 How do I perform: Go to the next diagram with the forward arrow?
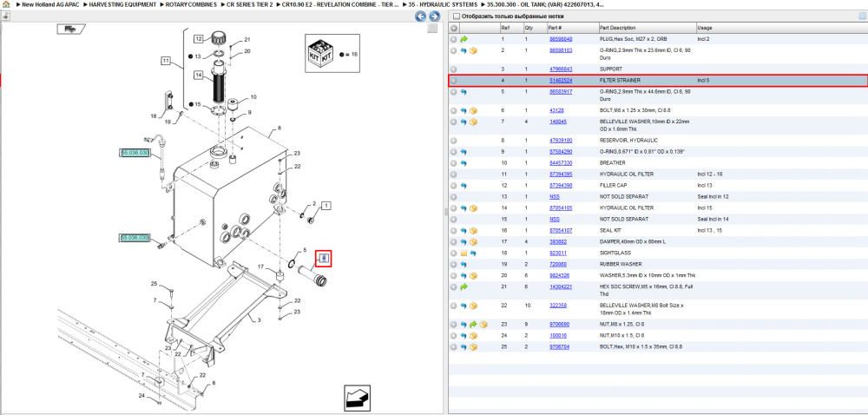coord(435,16)
